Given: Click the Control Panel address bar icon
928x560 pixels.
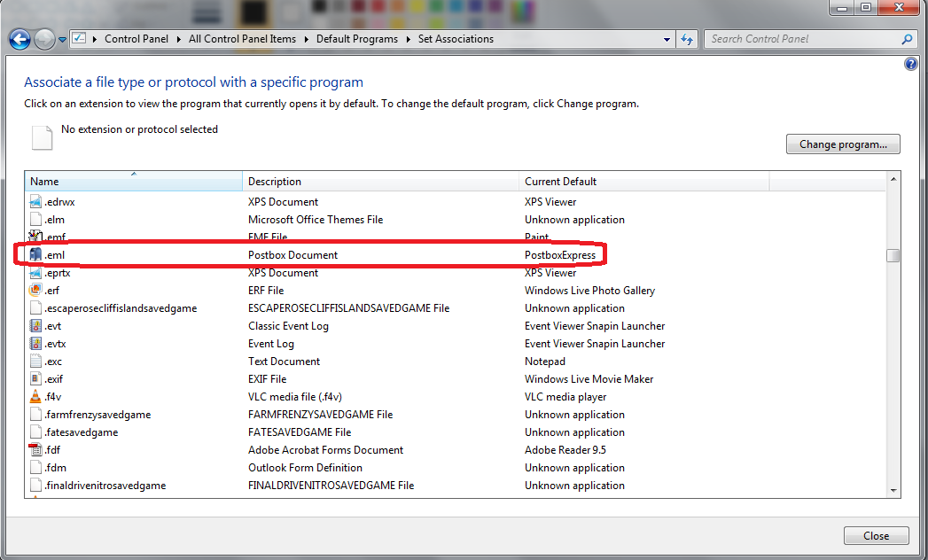Looking at the screenshot, I should 79,38.
